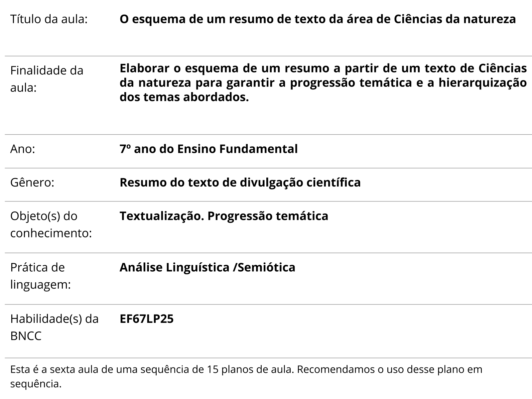
Task: Click the "Objeto(s) do conhecimento:" label
Action: pos(51,224)
